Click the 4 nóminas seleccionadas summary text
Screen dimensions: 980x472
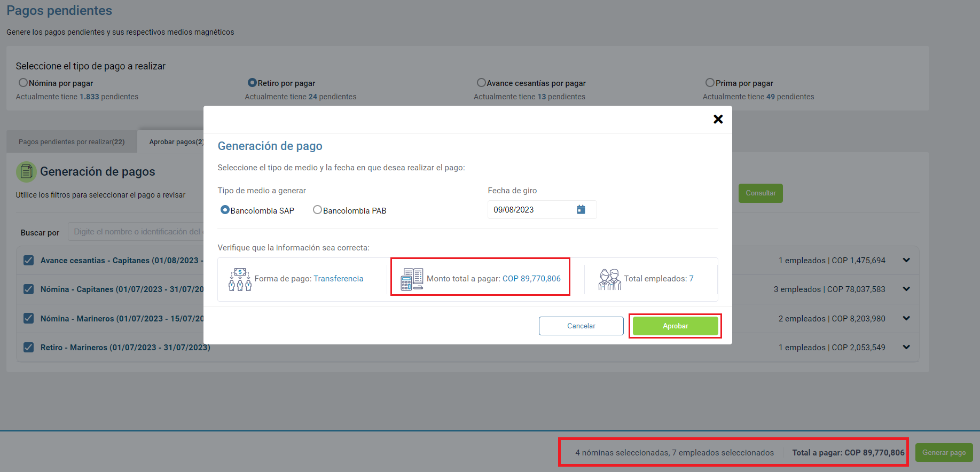point(675,453)
